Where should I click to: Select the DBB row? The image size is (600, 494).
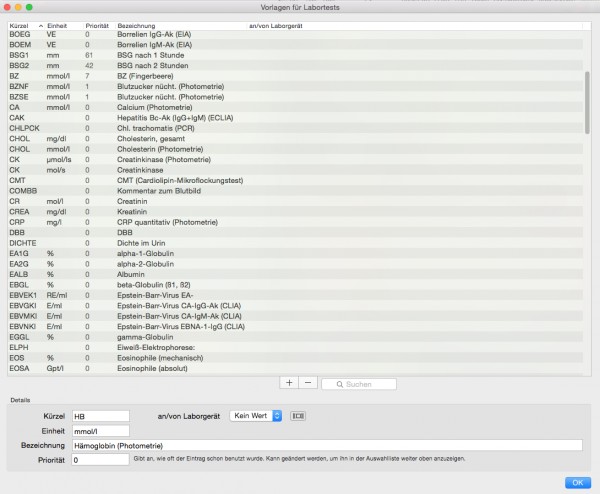tap(295, 233)
